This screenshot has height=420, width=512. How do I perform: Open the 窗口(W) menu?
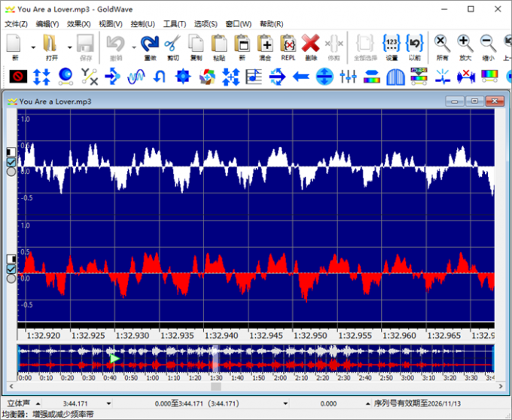coord(239,24)
